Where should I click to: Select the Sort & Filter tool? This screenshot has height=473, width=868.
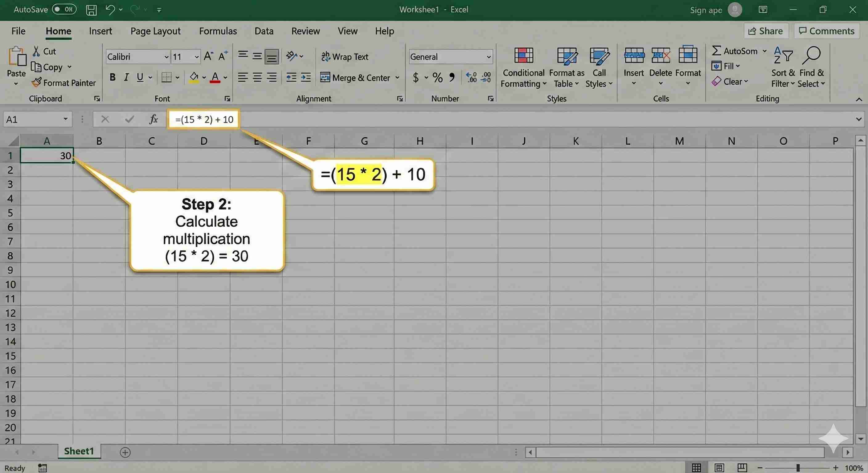pyautogui.click(x=782, y=67)
